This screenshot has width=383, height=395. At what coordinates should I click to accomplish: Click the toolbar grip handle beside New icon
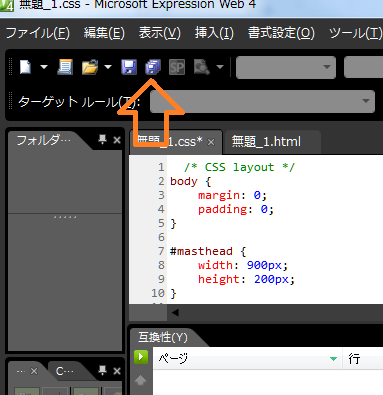tap(11, 67)
